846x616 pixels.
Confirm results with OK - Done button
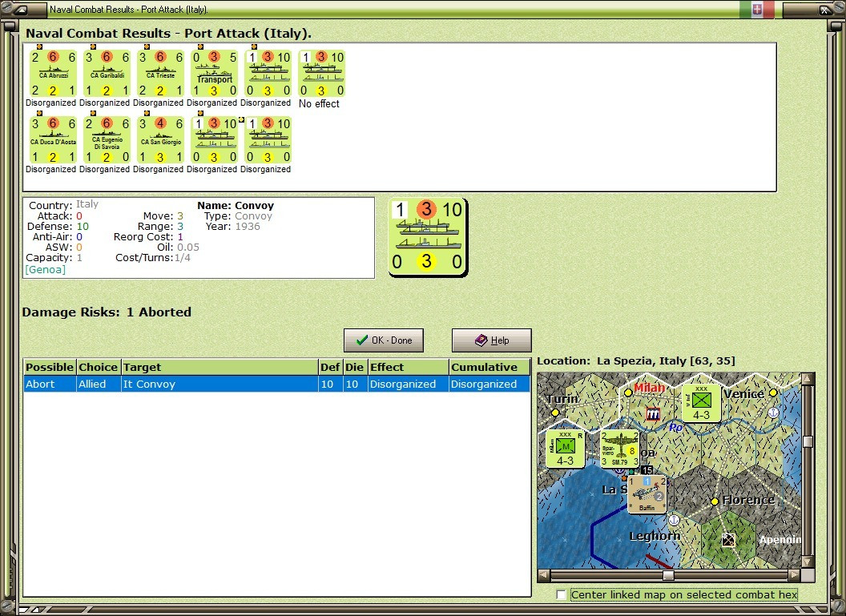(384, 340)
